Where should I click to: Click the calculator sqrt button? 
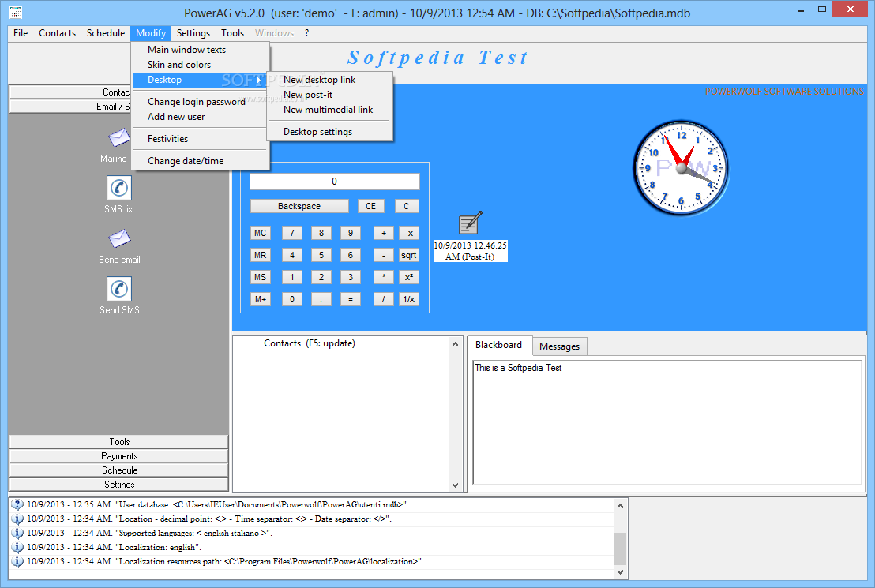(408, 255)
